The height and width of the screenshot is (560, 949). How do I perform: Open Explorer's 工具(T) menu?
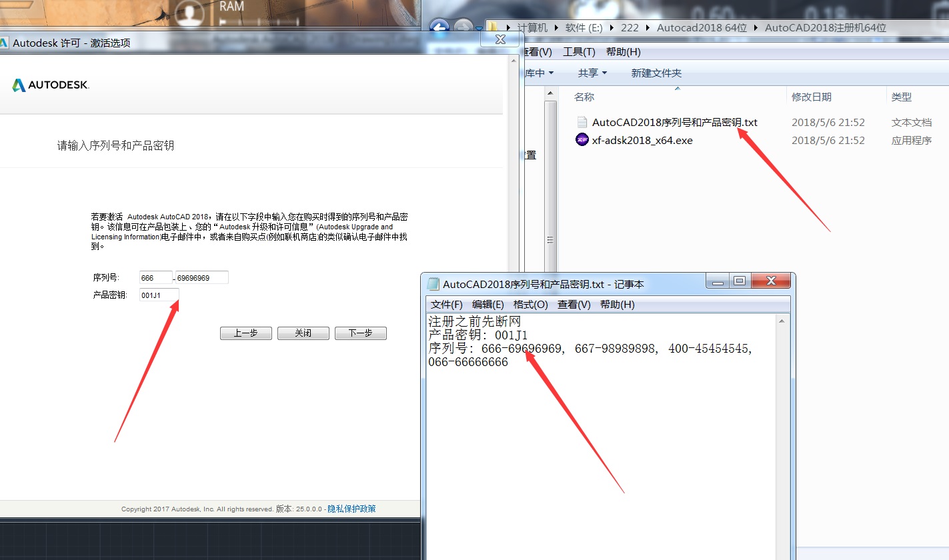[578, 52]
